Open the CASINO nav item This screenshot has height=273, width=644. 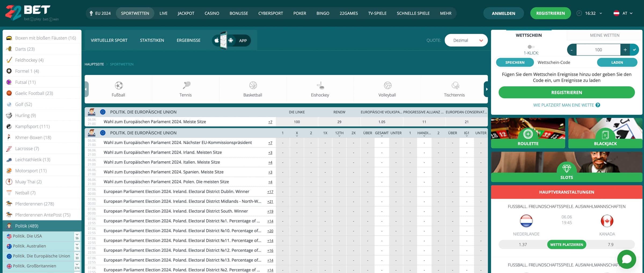coord(212,13)
